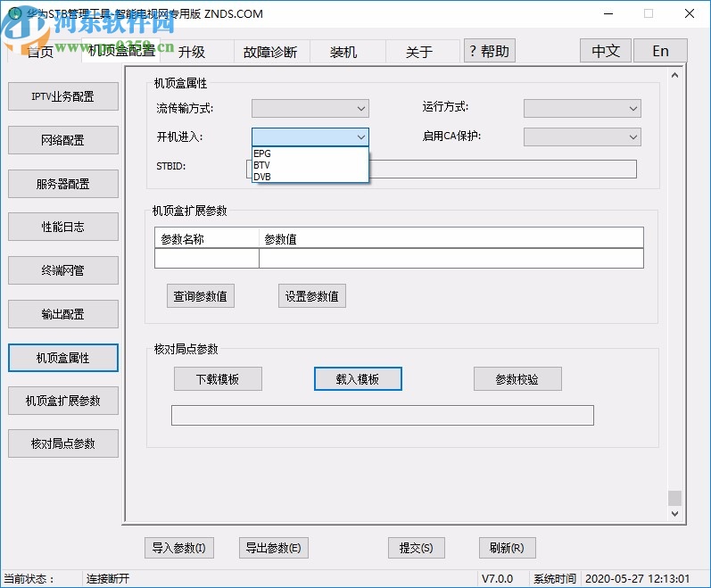
Task: Click the V7.0.0 version text
Action: point(497,579)
